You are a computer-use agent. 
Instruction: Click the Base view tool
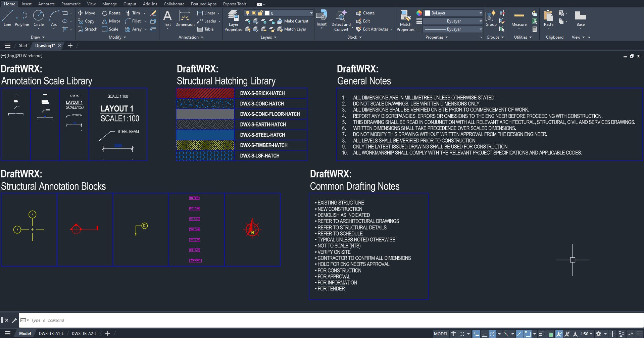click(580, 18)
